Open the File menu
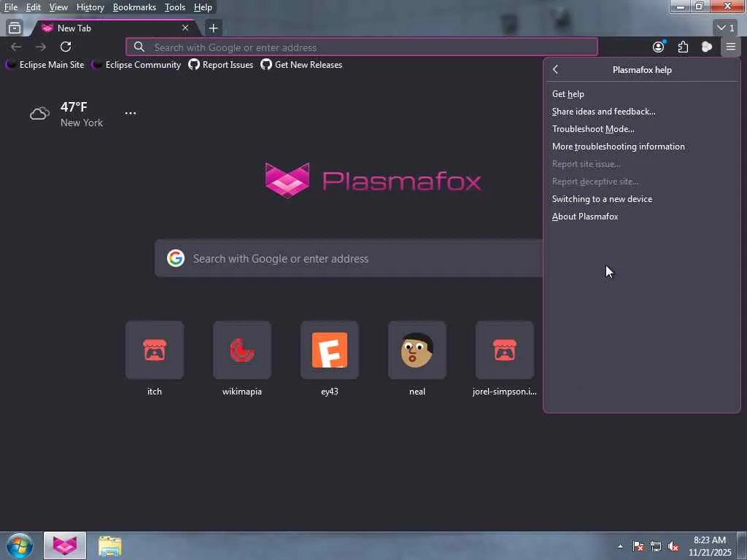The height and width of the screenshot is (560, 747). click(x=10, y=7)
